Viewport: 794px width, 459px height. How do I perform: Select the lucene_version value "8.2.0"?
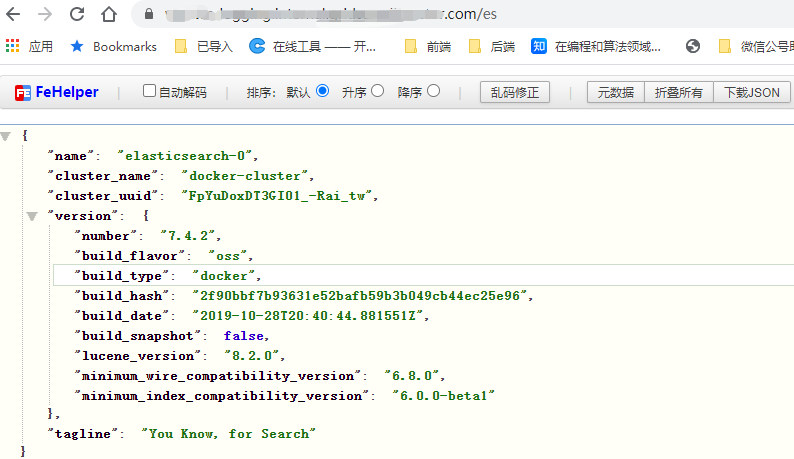tap(252, 356)
